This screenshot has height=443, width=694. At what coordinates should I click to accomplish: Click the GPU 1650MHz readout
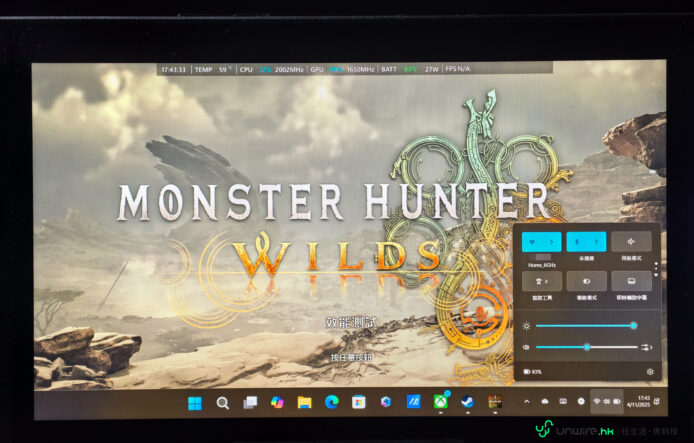[343, 69]
